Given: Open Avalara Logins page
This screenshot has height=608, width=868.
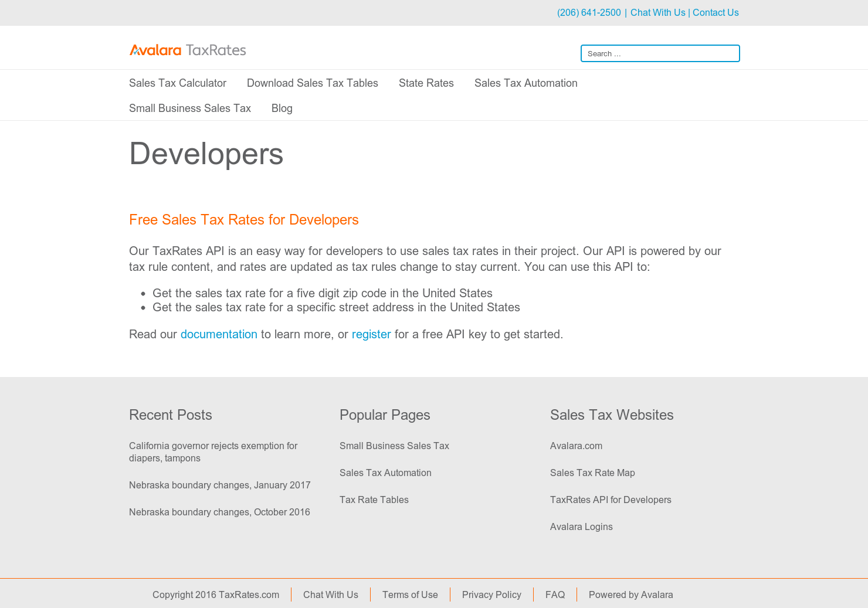Looking at the screenshot, I should coord(581,527).
